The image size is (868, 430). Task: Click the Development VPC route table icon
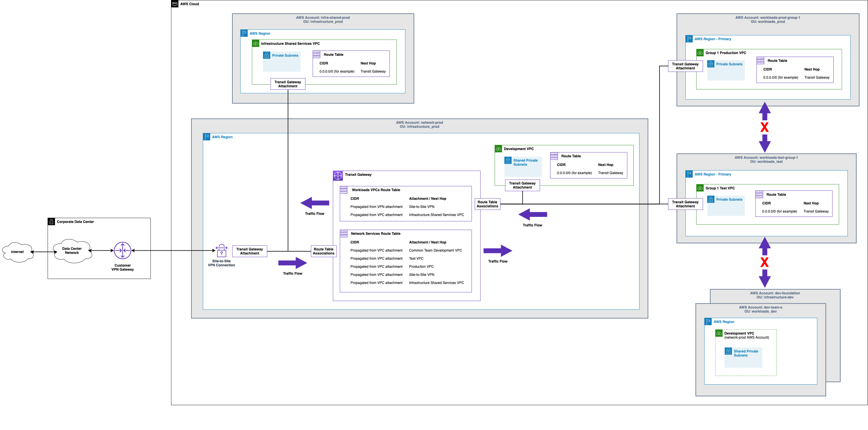click(554, 156)
